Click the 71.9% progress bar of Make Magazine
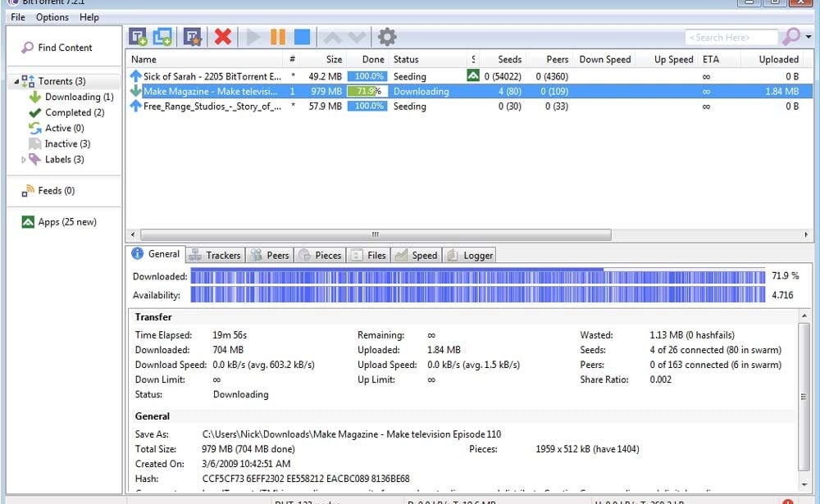 coord(367,92)
